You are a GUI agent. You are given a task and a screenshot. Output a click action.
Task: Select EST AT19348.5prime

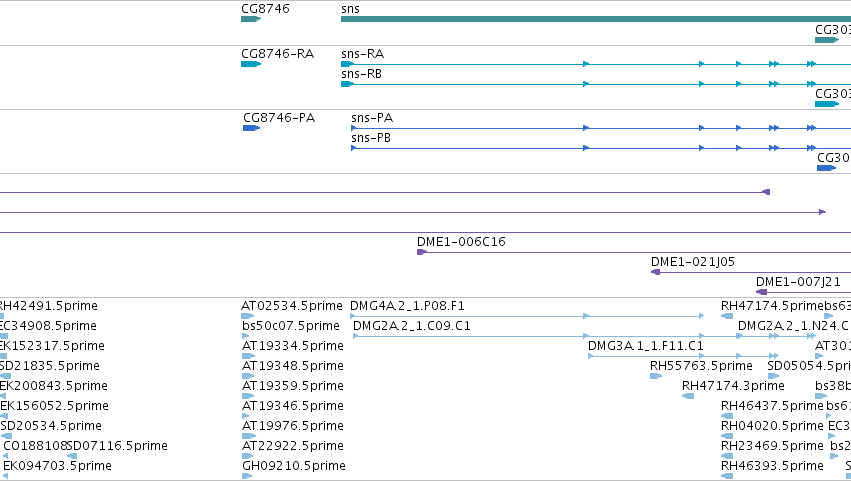(293, 366)
